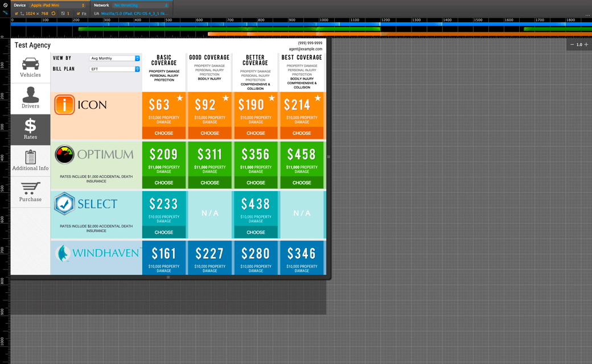Click the blue media query bar

tap(301, 24)
